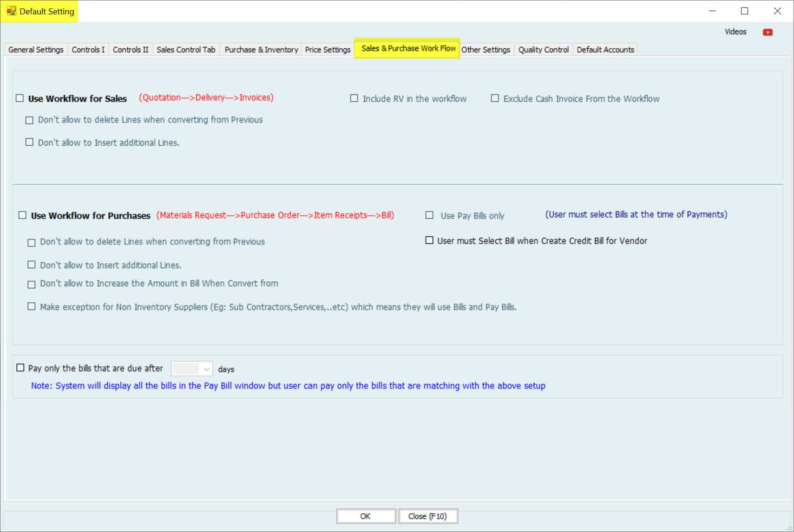Tick Include RV in the workflow
Image resolution: width=794 pixels, height=532 pixels.
pos(354,98)
